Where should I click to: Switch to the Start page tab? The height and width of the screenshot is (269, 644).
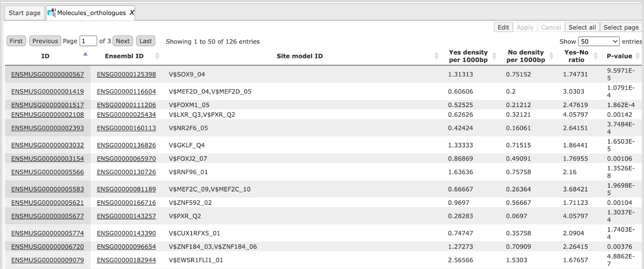25,13
